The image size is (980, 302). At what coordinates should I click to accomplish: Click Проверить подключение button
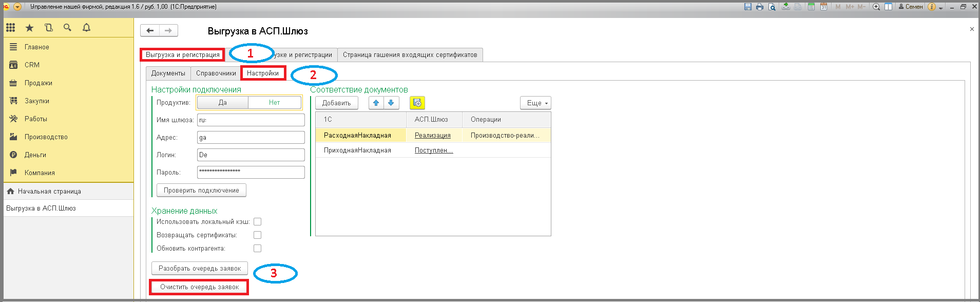pos(201,190)
